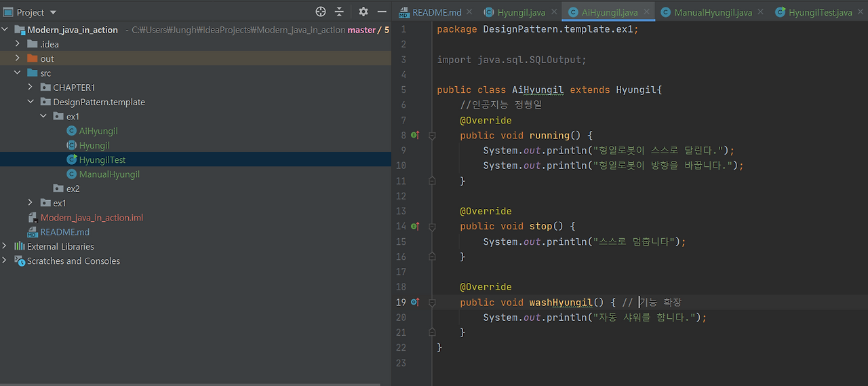Select Modern_java_in_action.iml file
868x386 pixels.
point(92,218)
